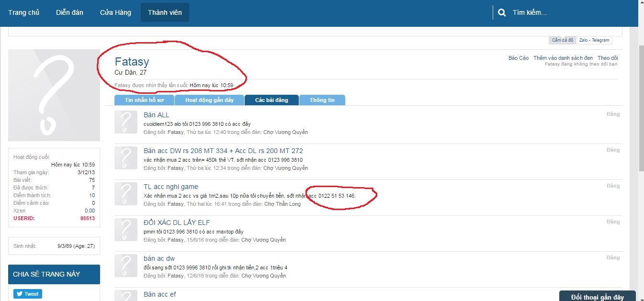Click the search magnifier icon
Screen dimensions: 644x301
(502, 13)
